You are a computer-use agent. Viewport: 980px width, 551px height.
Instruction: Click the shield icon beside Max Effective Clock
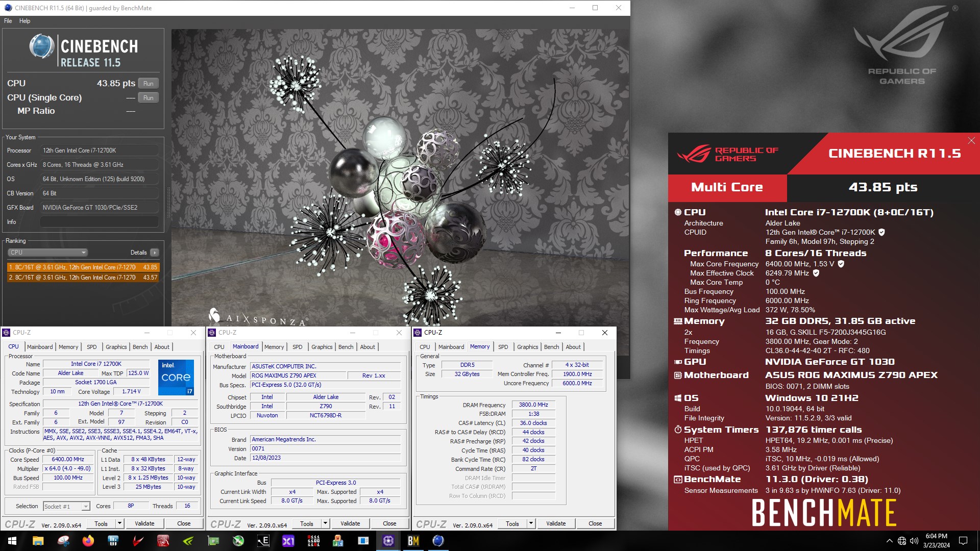point(816,273)
